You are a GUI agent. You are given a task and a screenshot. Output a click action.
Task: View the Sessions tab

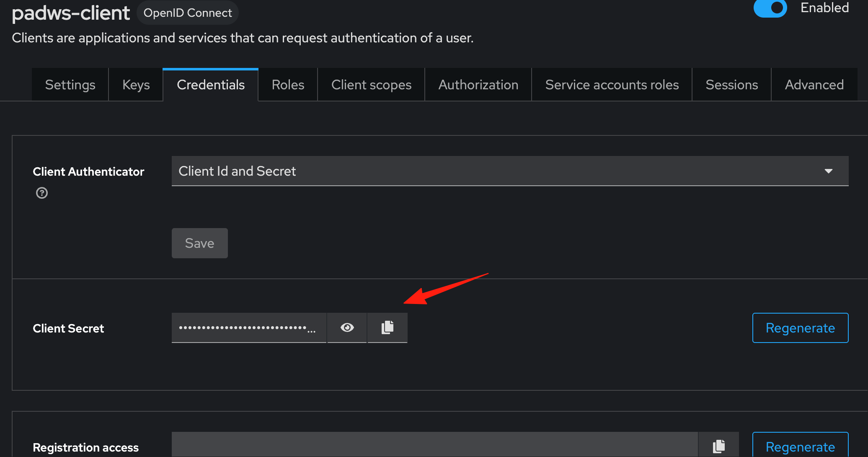pyautogui.click(x=731, y=85)
